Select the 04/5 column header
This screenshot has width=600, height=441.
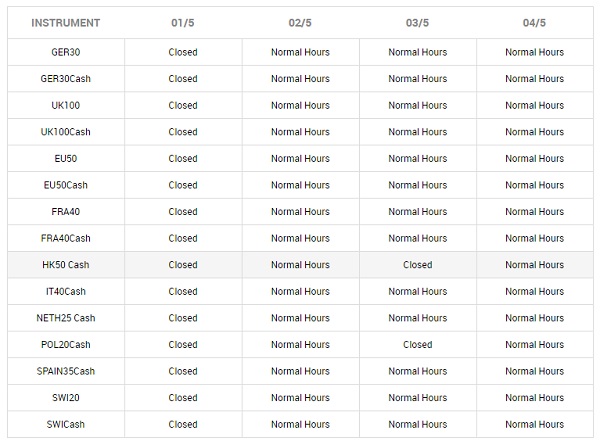coord(536,23)
